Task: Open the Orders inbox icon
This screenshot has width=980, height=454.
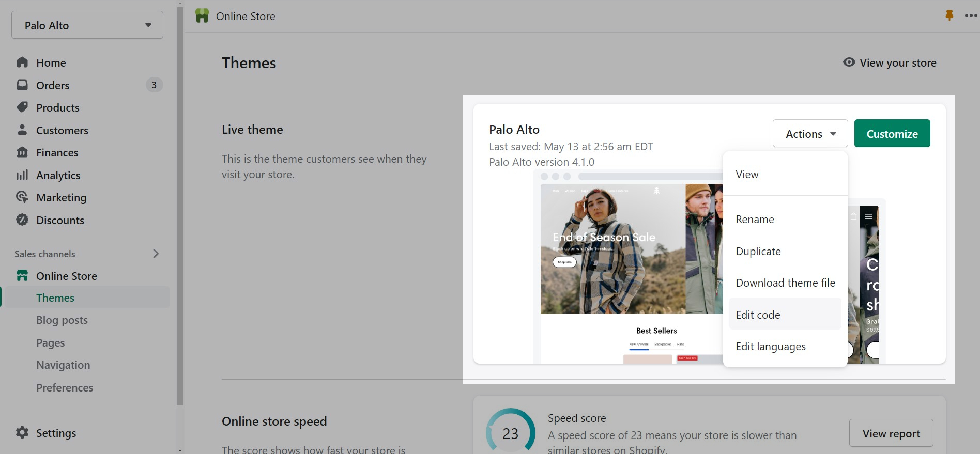Action: click(x=22, y=85)
